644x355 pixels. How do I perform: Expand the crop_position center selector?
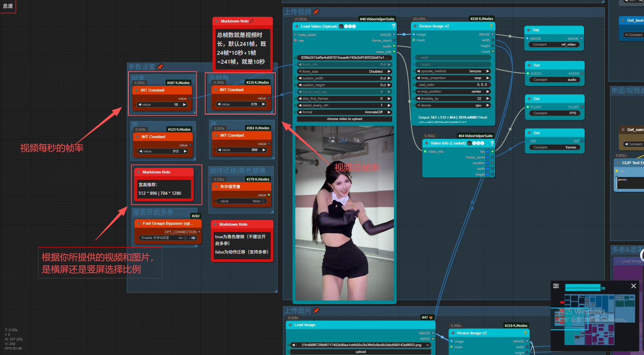pyautogui.click(x=453, y=92)
